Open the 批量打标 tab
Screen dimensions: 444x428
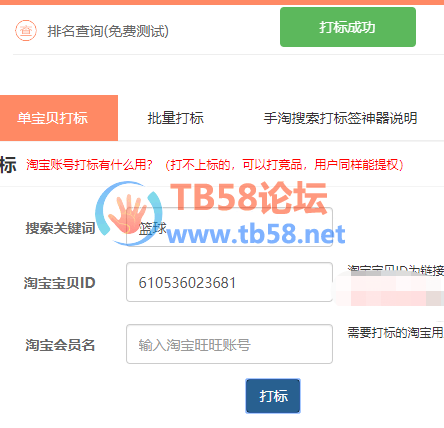[176, 118]
